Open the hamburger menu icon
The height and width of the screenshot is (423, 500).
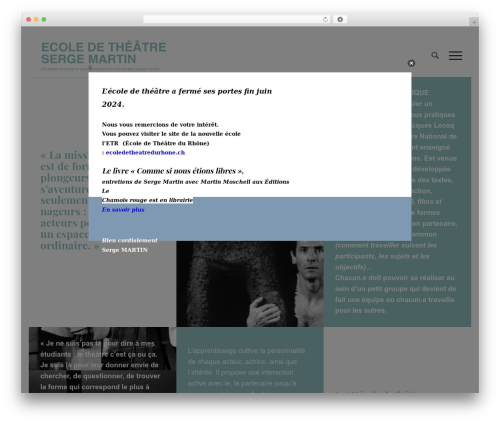pos(455,56)
